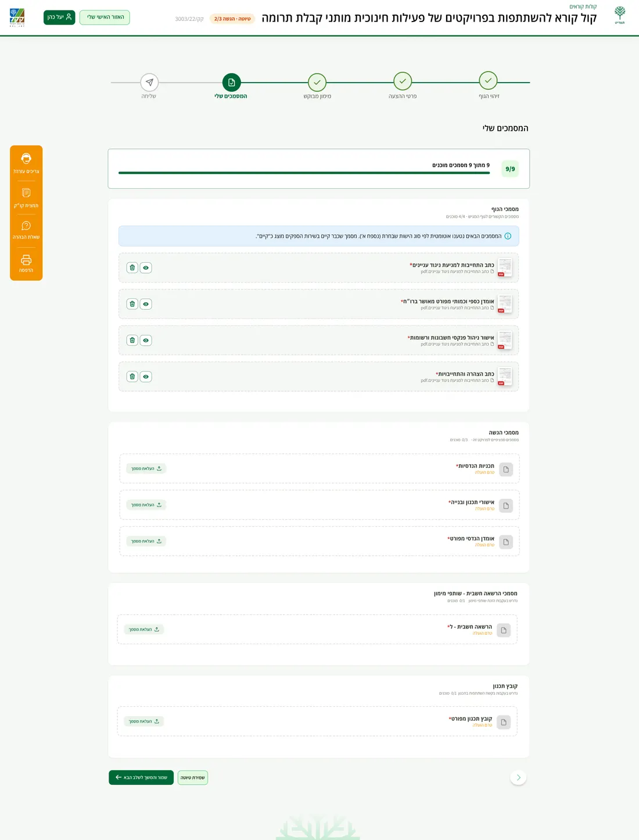
Task: Upload document for 'אישורי תכנון ובנייה'
Action: point(146,505)
